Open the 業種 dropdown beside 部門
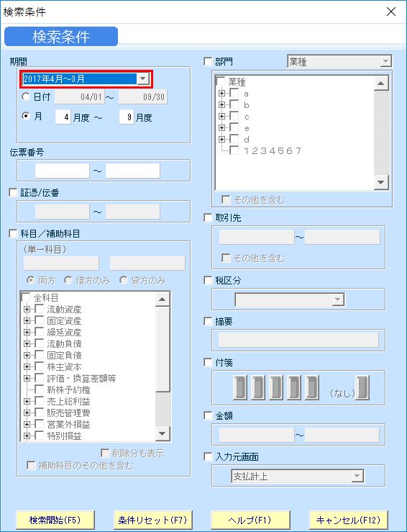Viewport: 407px width, 532px height. [385, 61]
